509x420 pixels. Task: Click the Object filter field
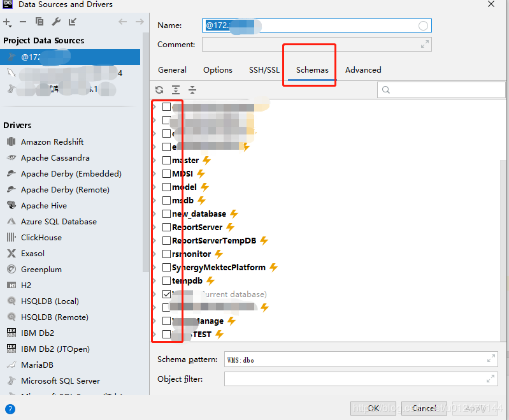[361, 379]
